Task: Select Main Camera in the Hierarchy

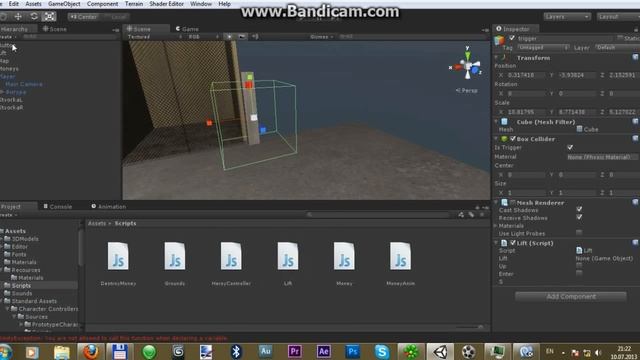Action: [24, 84]
